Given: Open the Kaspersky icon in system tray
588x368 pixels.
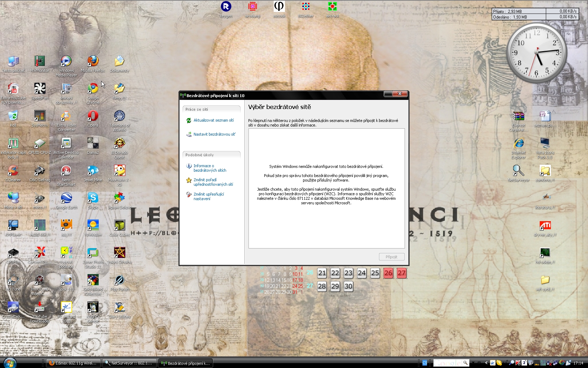Looking at the screenshot, I should [x=518, y=363].
